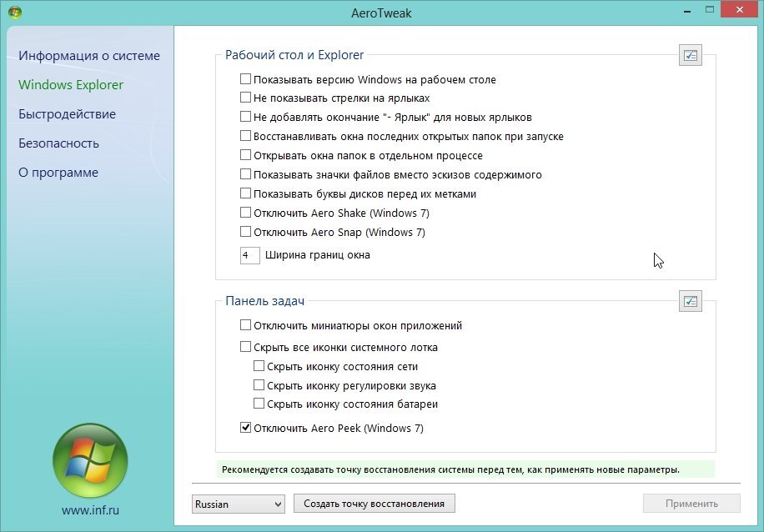Open the Безопасность section

(58, 143)
